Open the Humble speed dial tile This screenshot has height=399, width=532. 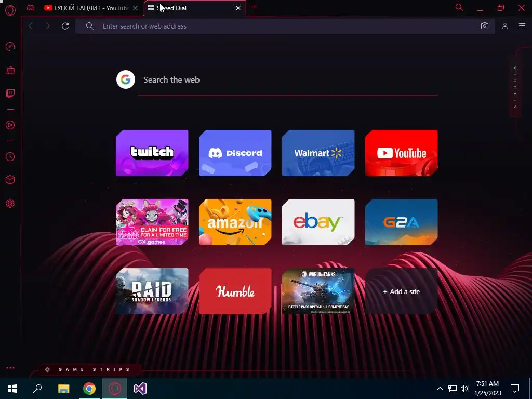(x=235, y=291)
